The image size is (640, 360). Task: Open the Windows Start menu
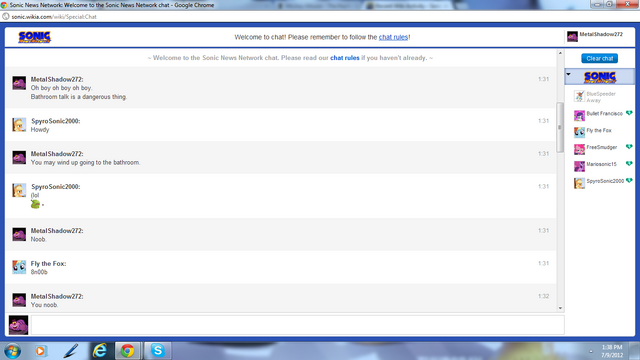pos(13,351)
